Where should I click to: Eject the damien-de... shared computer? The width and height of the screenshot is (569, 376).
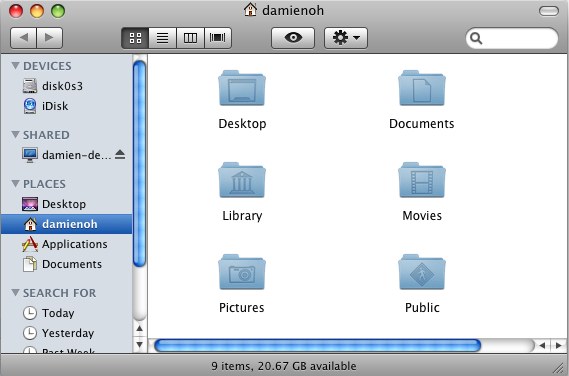point(120,155)
